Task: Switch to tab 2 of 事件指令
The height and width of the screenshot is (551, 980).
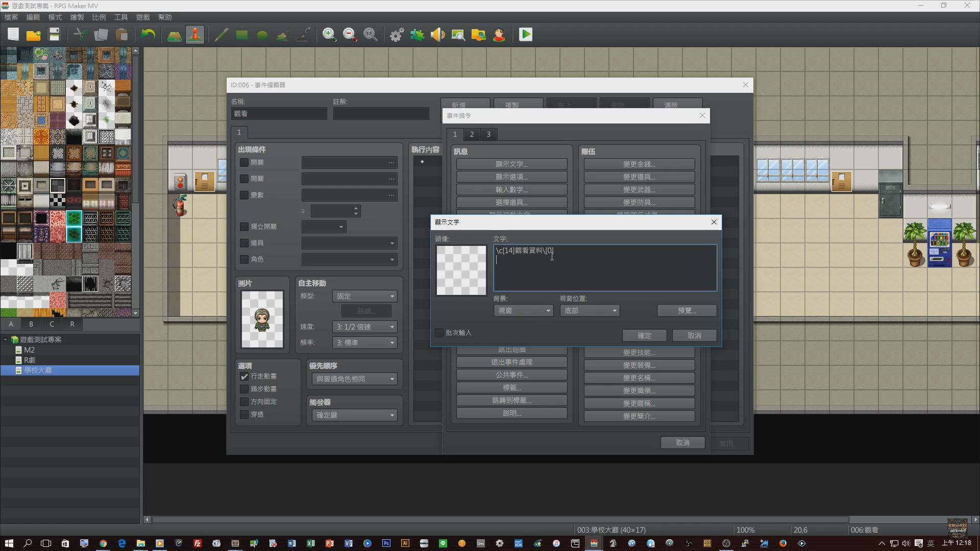Action: point(472,134)
